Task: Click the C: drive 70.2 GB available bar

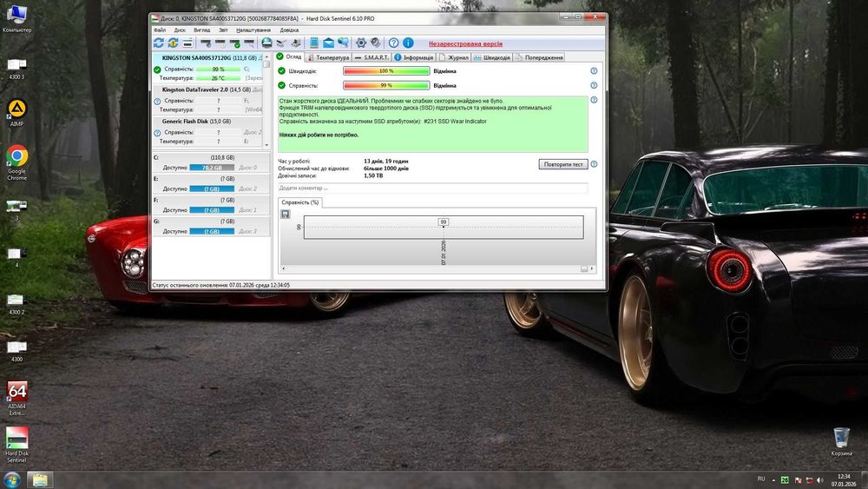Action: click(x=212, y=168)
